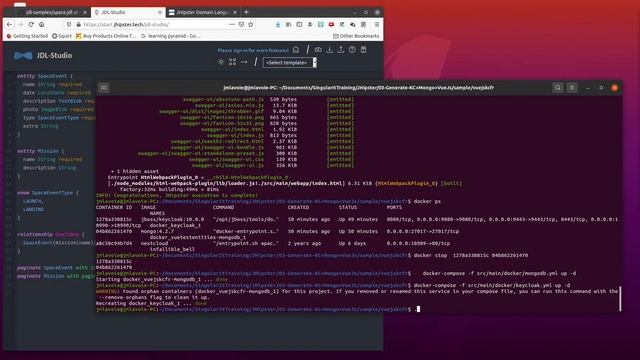Click the JDL-Studio bow tie logo
The image size is (640, 360).
[x=23, y=56]
